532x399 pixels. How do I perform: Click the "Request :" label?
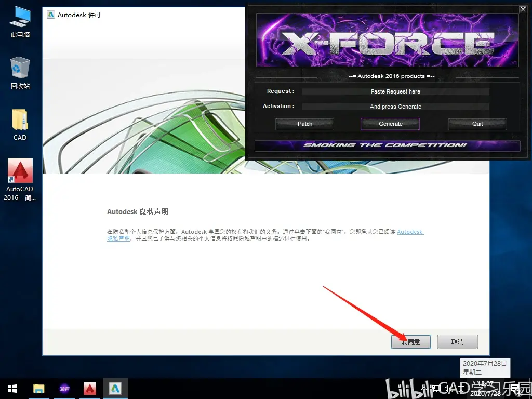(x=281, y=91)
